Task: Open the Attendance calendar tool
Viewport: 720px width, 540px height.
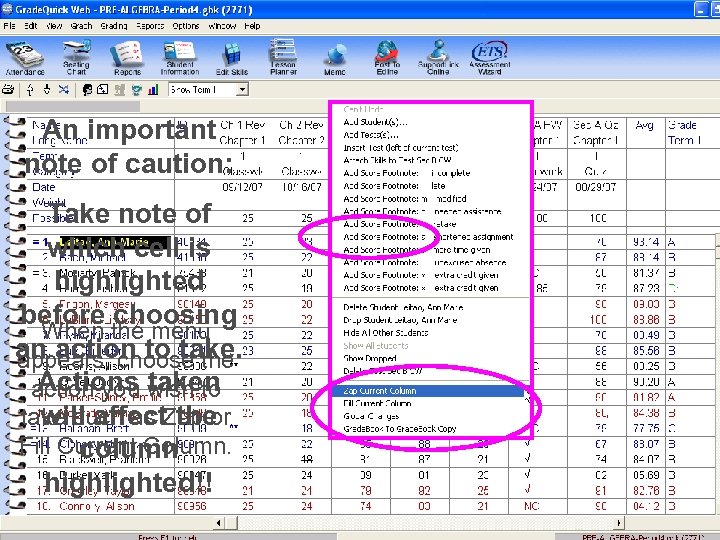Action: pos(25,58)
